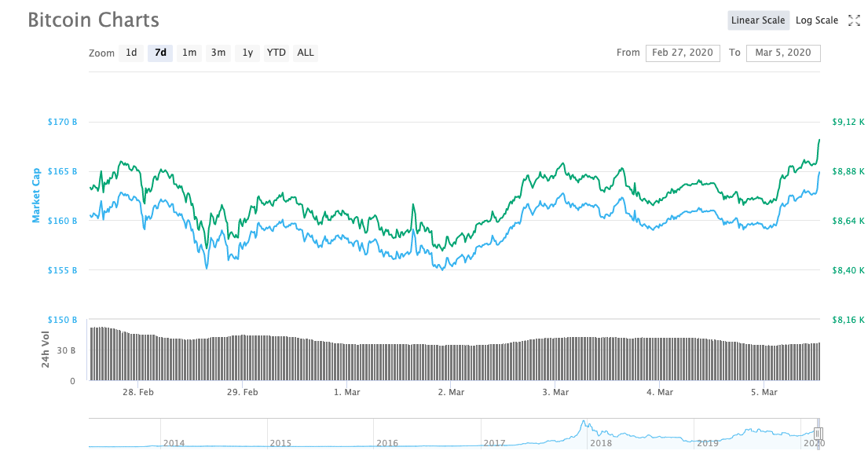Set zoom range to YTD
The height and width of the screenshot is (458, 868).
point(277,53)
